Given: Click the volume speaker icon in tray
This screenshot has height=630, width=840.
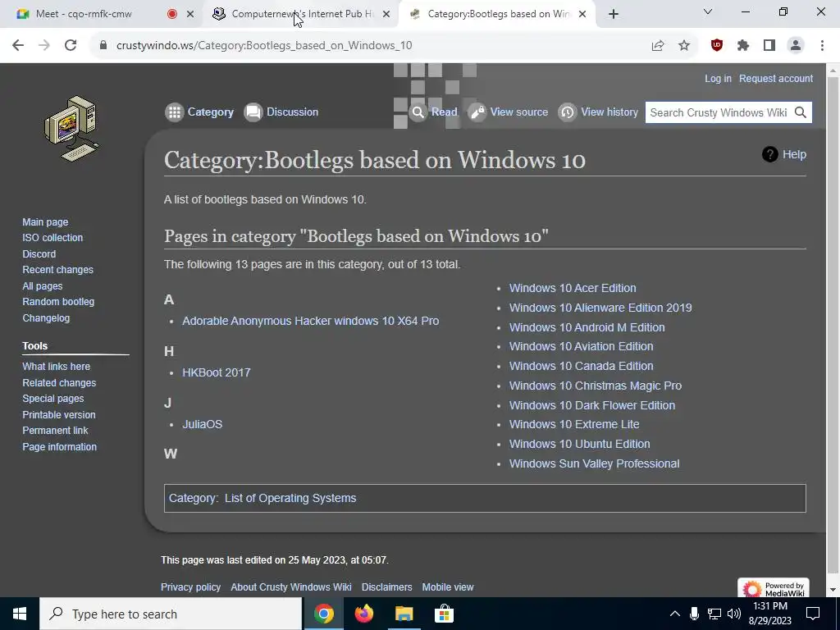Looking at the screenshot, I should click(x=734, y=614).
